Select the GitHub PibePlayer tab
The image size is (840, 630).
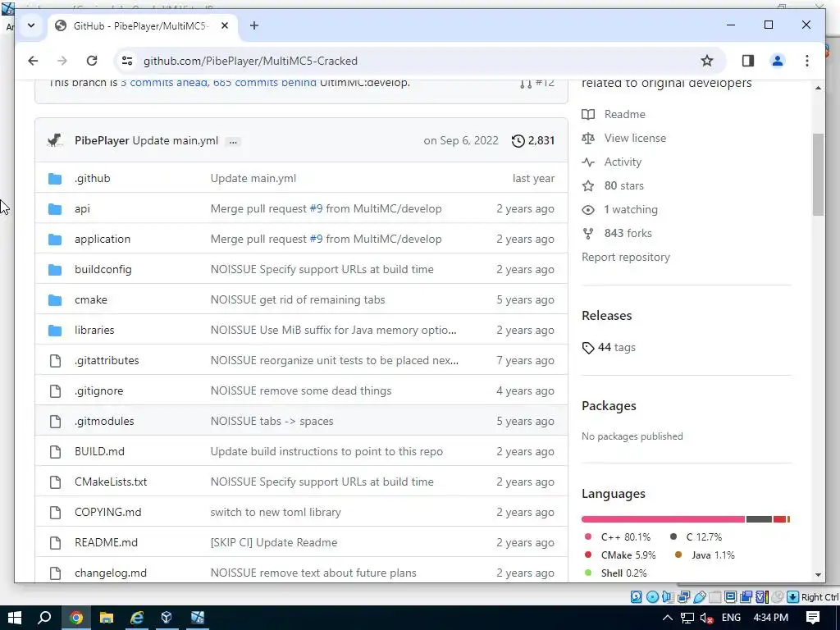tap(140, 25)
